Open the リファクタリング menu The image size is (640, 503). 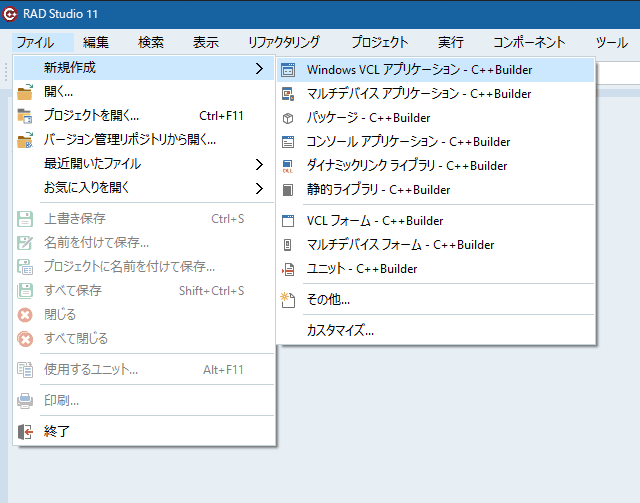point(283,42)
